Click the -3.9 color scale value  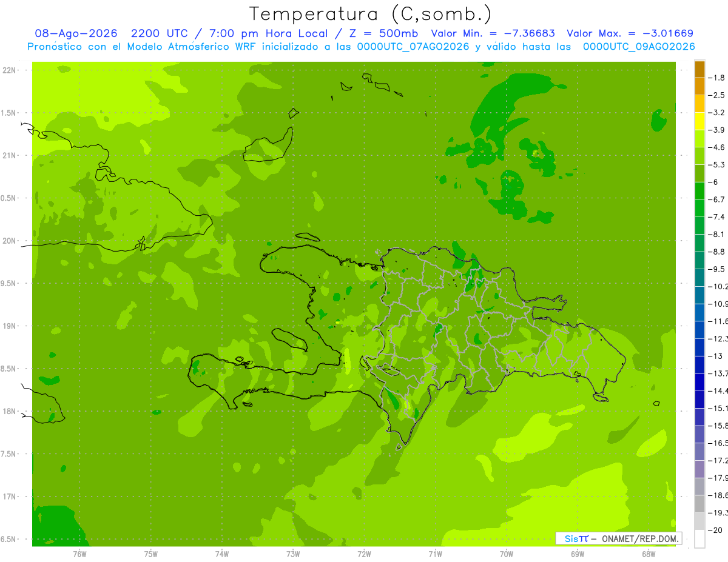(x=716, y=130)
